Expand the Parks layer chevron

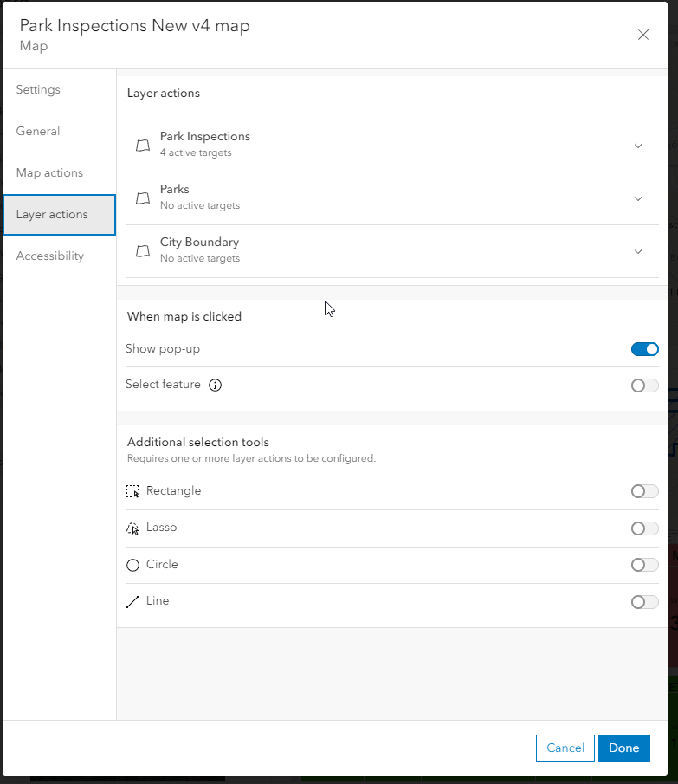(638, 198)
